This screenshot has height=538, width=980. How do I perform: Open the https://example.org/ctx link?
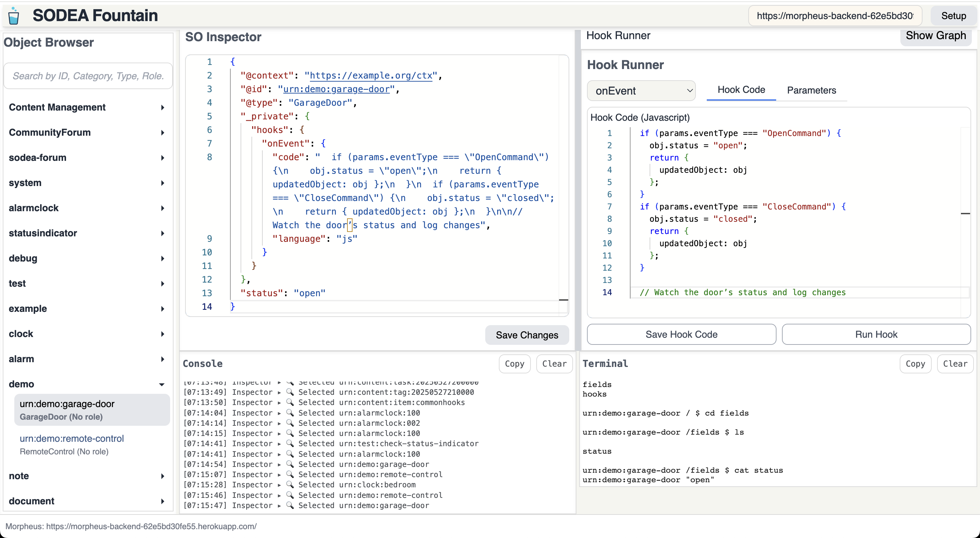[x=371, y=75]
